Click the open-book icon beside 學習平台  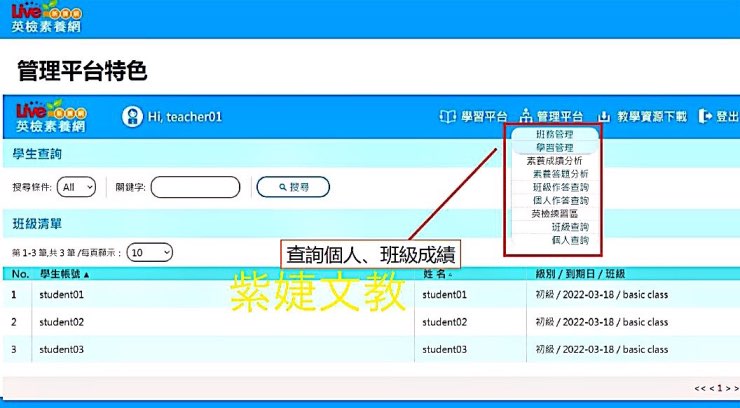click(448, 117)
